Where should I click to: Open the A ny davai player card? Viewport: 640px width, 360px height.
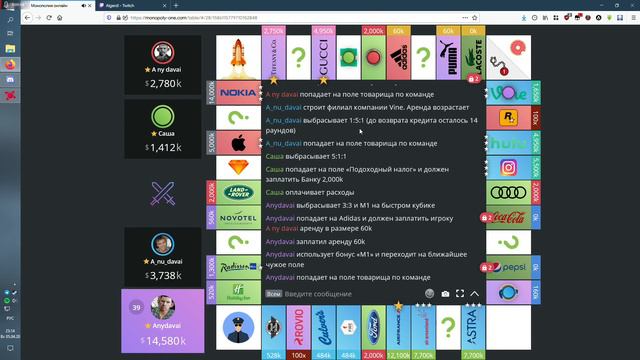tap(163, 65)
